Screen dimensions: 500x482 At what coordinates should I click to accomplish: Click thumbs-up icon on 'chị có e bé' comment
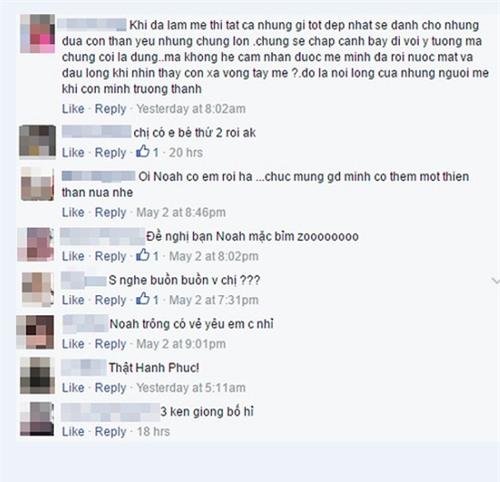143,152
